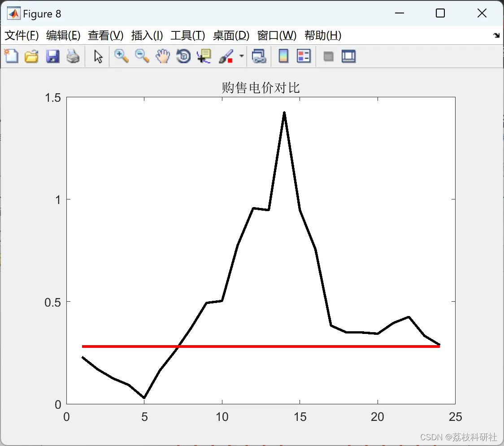Image resolution: width=504 pixels, height=446 pixels.
Task: Click the Hide Plot Tools icon
Action: (x=329, y=57)
